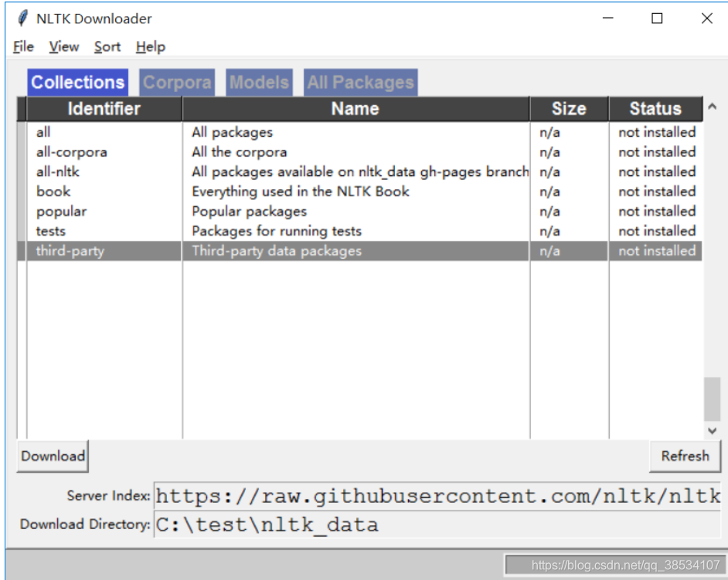Click the Server Index URL field
This screenshot has height=580, width=728.
point(437,497)
